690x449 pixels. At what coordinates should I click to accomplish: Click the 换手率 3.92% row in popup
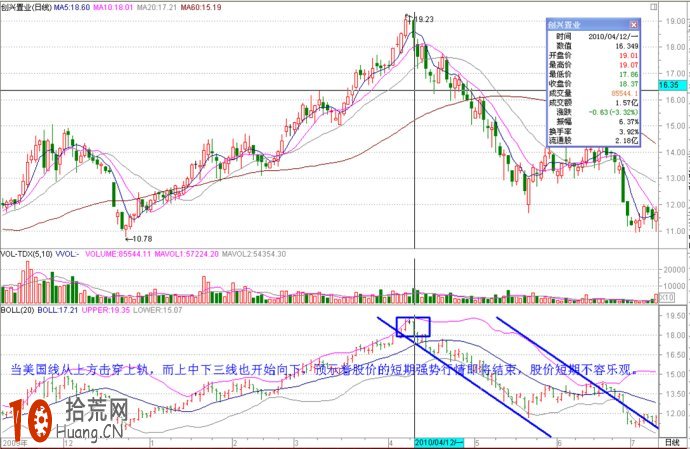point(593,131)
